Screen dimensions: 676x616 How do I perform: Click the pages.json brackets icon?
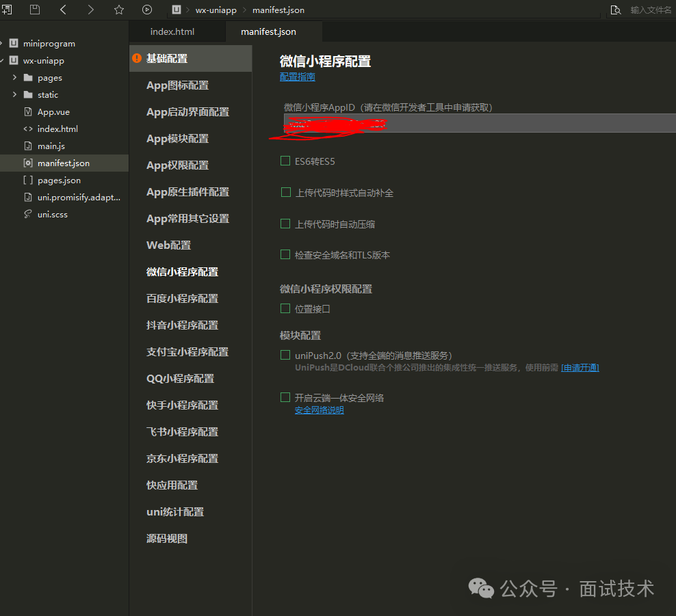click(x=28, y=180)
